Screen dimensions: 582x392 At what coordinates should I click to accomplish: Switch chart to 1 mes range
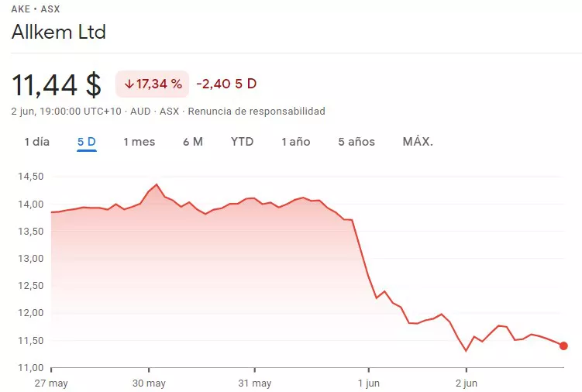point(139,142)
